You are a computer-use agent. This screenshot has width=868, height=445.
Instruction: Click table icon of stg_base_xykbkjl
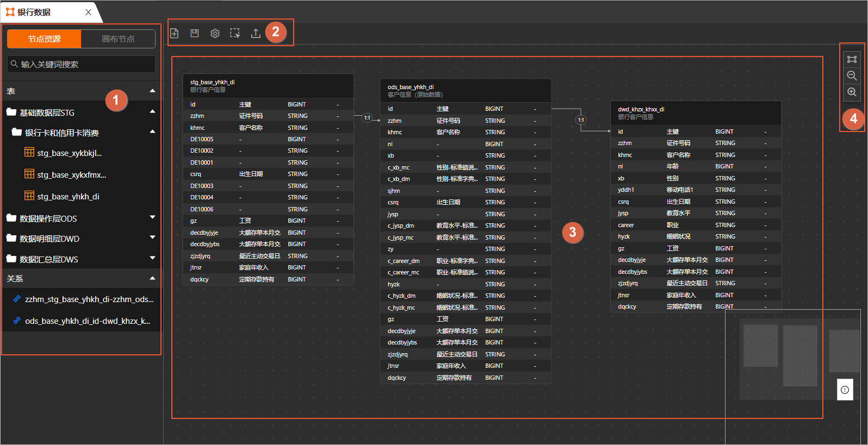(29, 152)
